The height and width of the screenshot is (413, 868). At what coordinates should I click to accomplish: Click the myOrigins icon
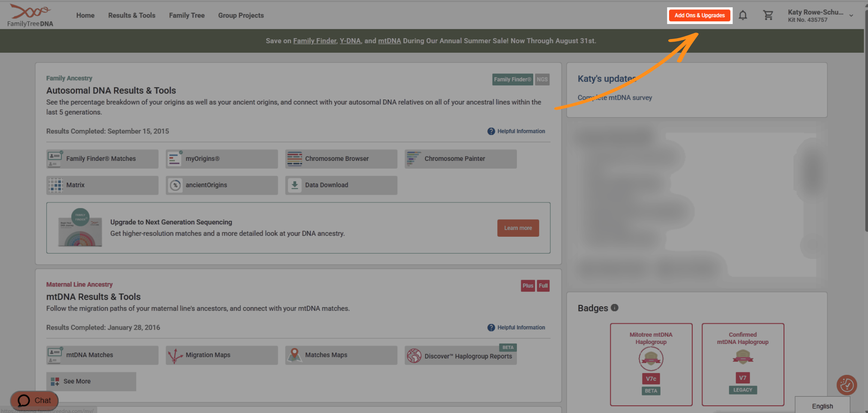pos(174,159)
